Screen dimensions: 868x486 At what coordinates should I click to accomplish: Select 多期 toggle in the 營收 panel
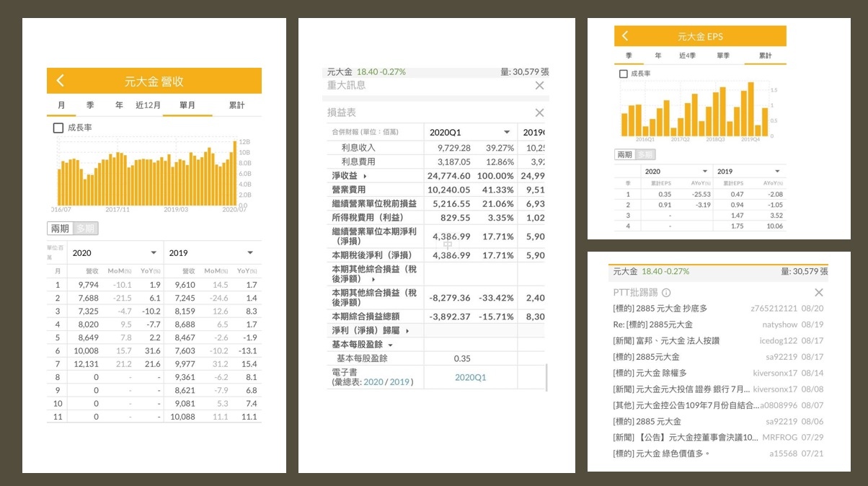[85, 229]
